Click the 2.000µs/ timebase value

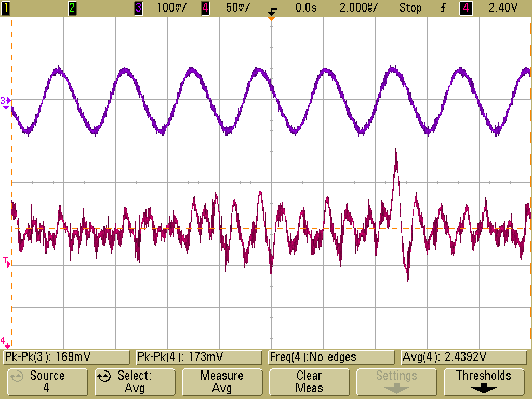coord(358,8)
